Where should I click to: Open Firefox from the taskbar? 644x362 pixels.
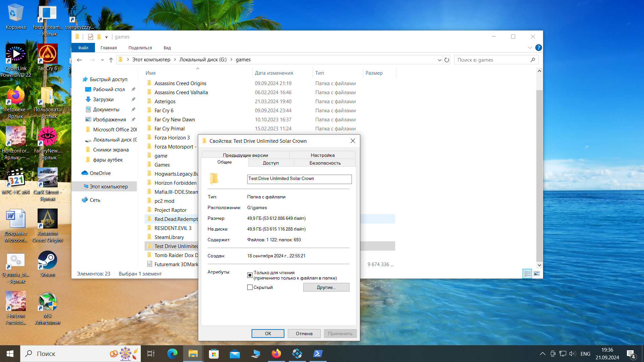(x=276, y=354)
